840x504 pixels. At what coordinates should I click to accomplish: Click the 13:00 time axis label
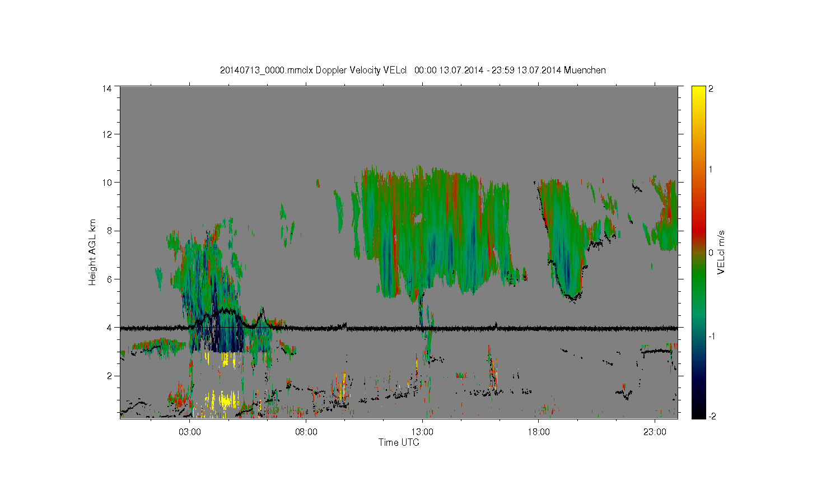pyautogui.click(x=422, y=432)
